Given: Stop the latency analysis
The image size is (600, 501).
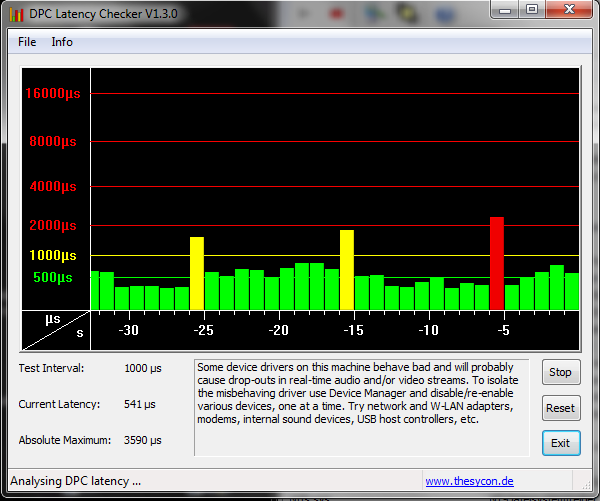Looking at the screenshot, I should click(x=561, y=372).
